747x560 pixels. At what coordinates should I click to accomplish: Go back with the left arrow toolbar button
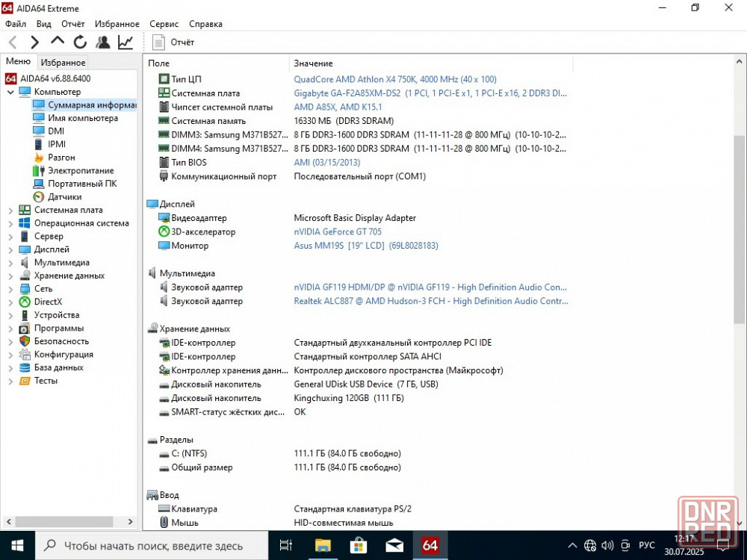coord(13,43)
